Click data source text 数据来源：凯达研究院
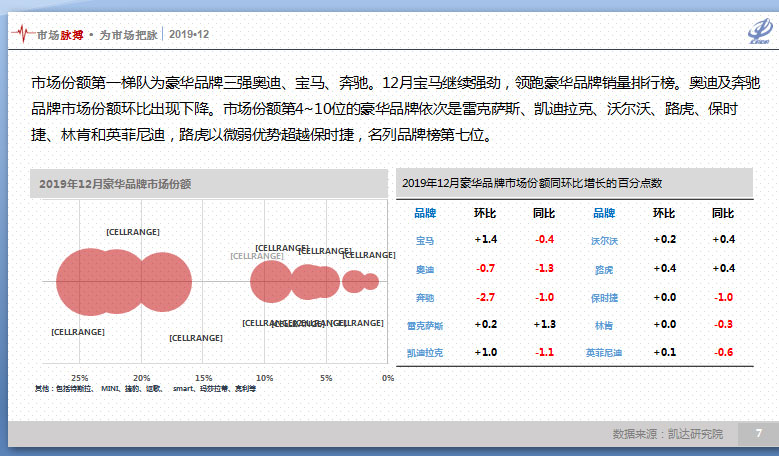 point(667,434)
